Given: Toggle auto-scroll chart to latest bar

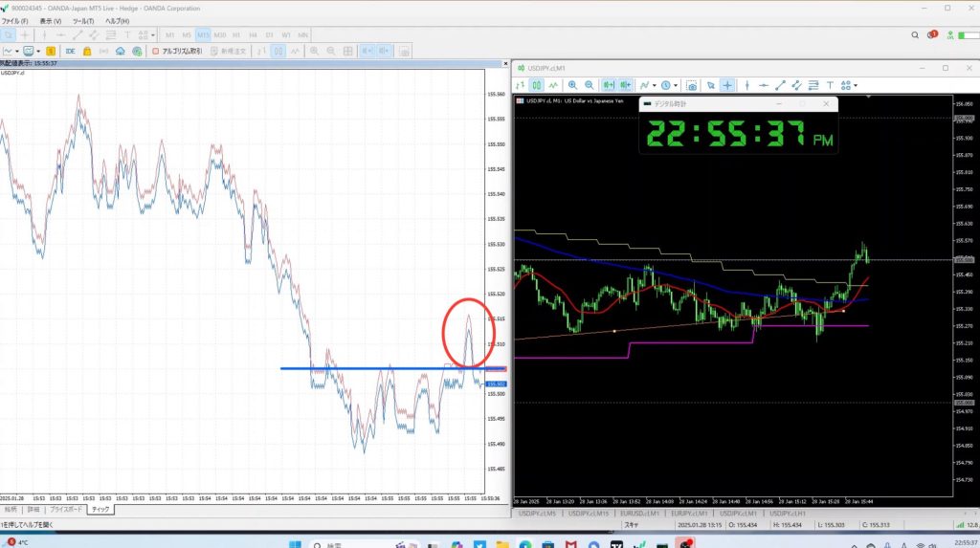Looking at the screenshot, I should (x=609, y=85).
